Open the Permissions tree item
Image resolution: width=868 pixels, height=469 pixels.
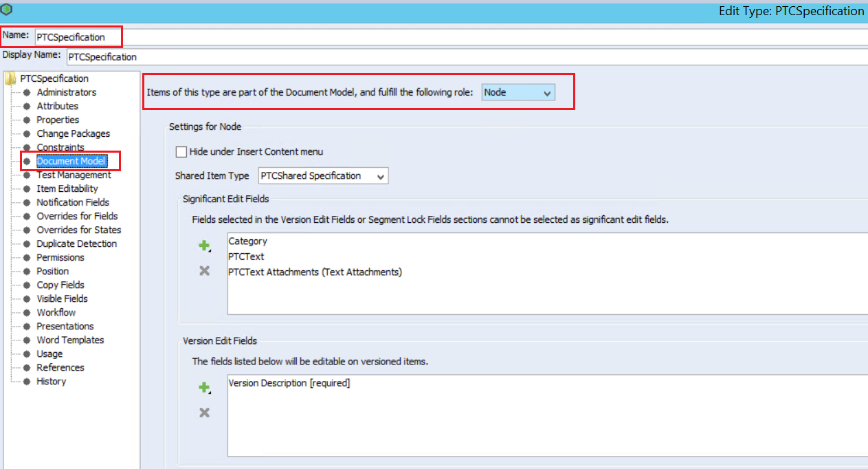[60, 257]
